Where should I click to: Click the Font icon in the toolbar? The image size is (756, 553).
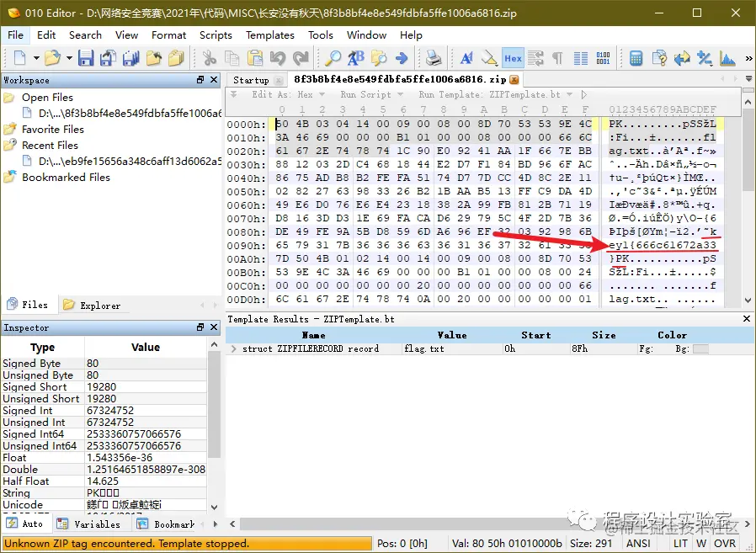pyautogui.click(x=466, y=58)
